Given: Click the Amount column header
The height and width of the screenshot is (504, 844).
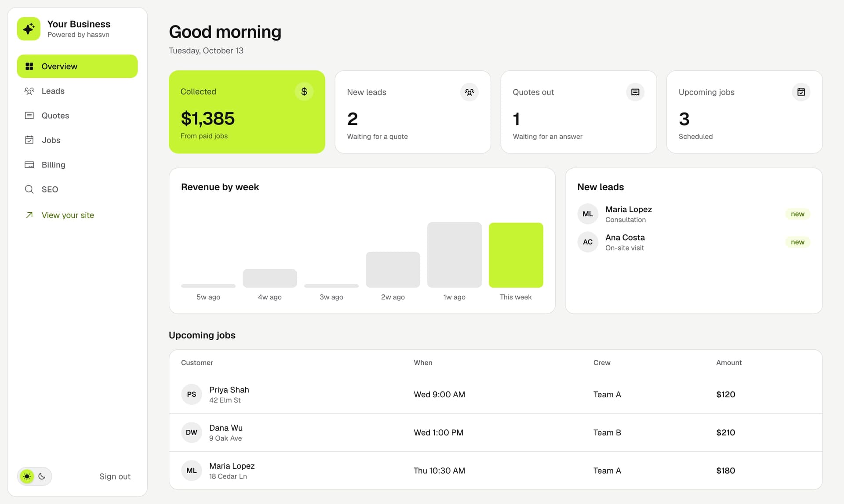Looking at the screenshot, I should 729,363.
